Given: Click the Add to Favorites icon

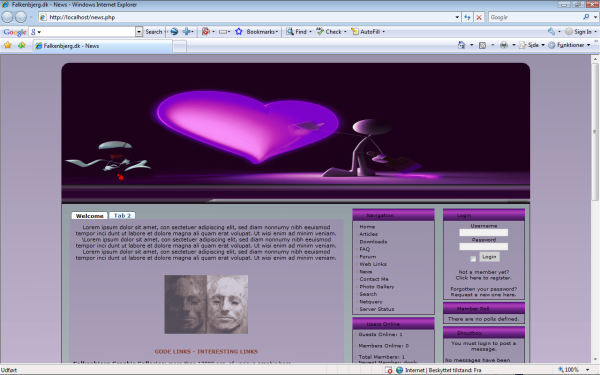Looking at the screenshot, I should coord(21,46).
